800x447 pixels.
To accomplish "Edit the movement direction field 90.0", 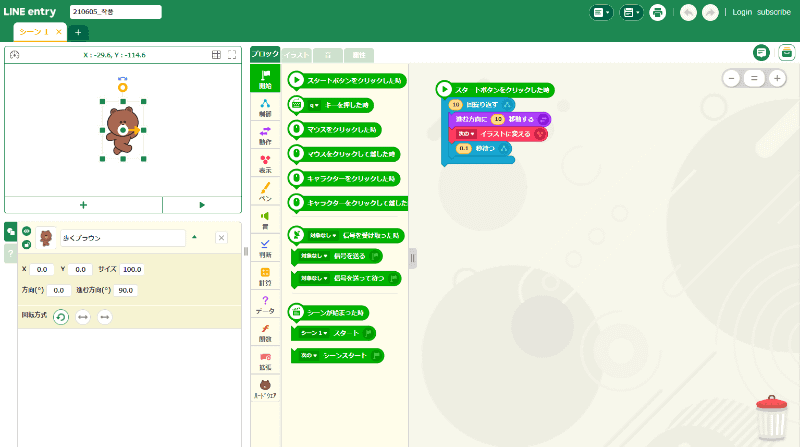I will [x=126, y=290].
